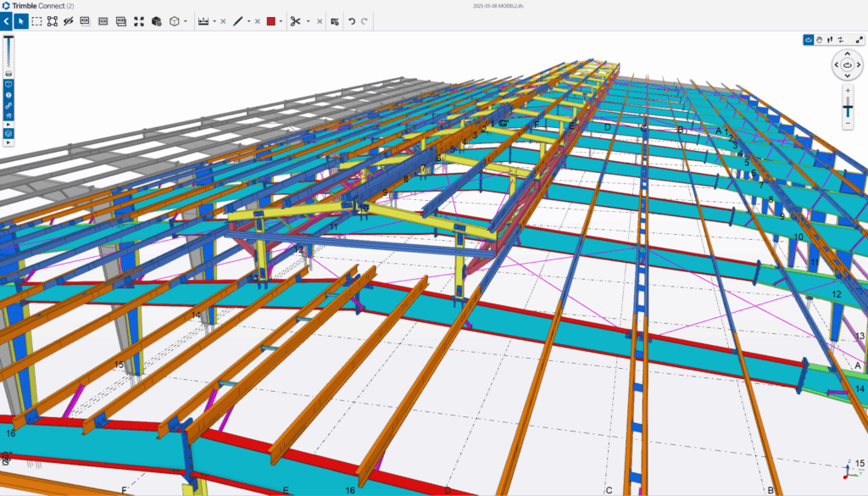
Task: Open the links panel in left sidebar
Action: click(x=8, y=105)
